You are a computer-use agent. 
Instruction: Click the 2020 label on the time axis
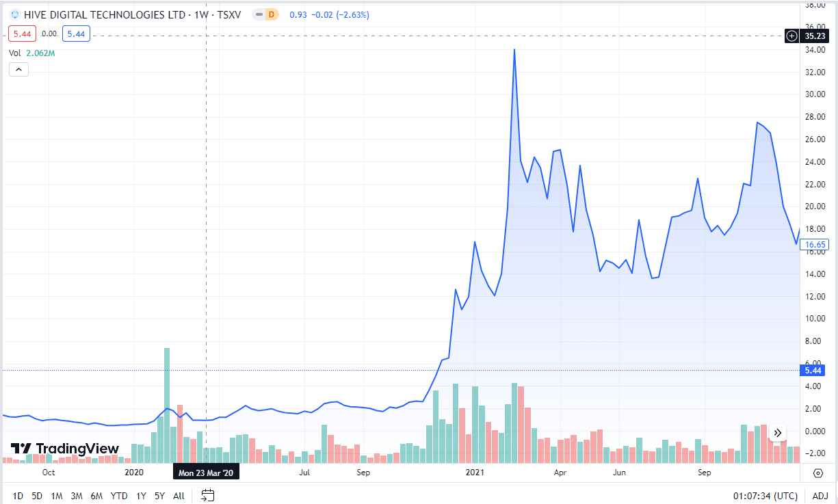click(135, 473)
